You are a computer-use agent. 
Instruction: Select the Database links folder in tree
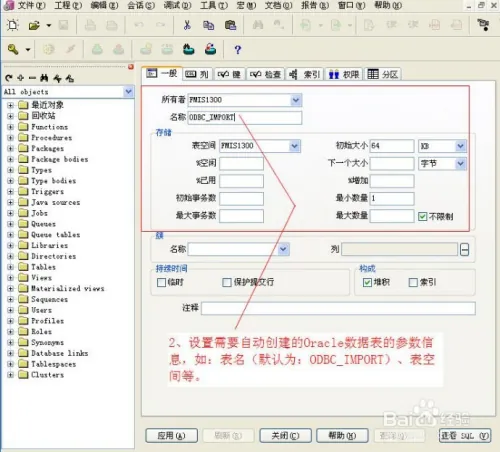[x=60, y=353]
